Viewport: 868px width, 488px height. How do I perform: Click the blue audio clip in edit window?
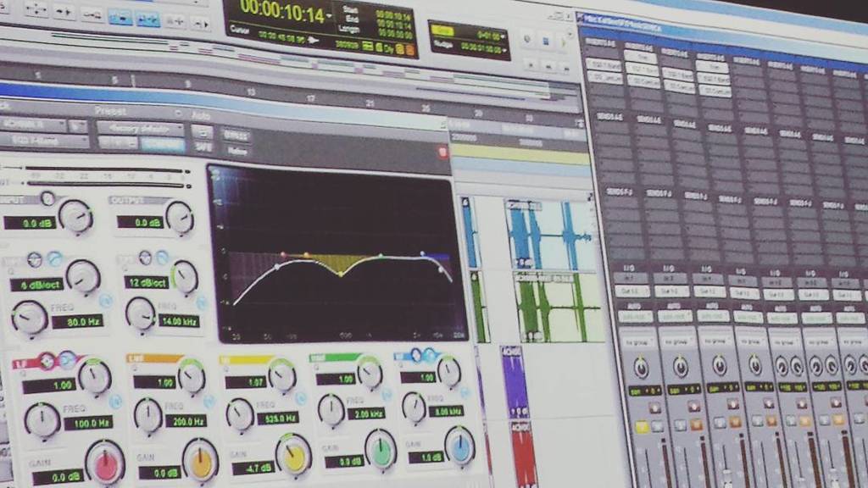point(551,235)
